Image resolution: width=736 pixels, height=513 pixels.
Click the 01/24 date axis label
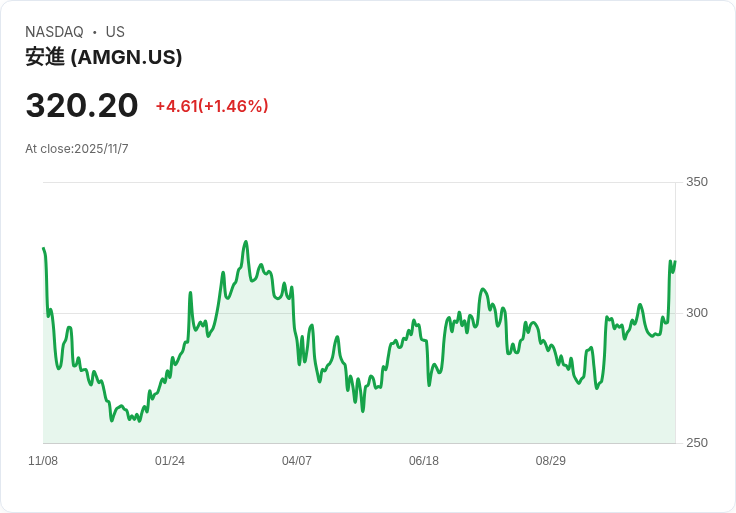169,460
